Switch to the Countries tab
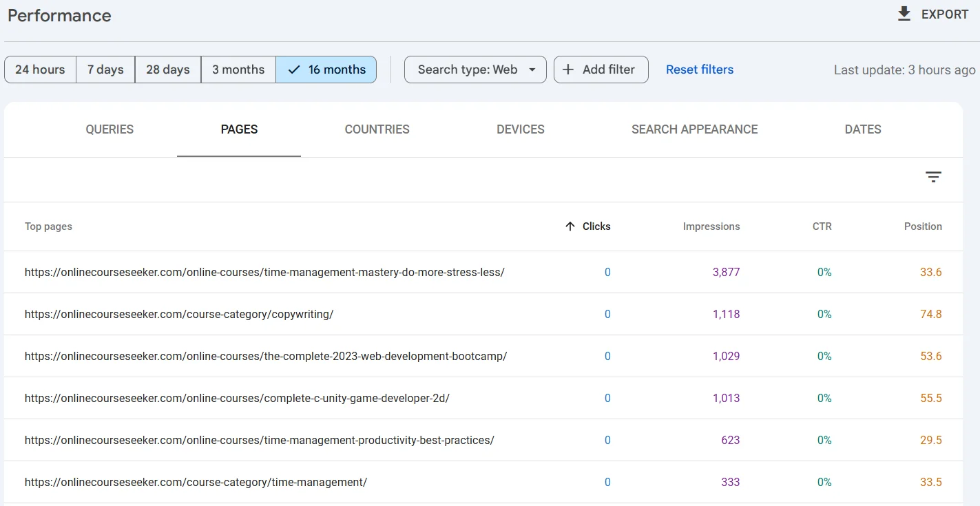980x506 pixels. (x=377, y=129)
